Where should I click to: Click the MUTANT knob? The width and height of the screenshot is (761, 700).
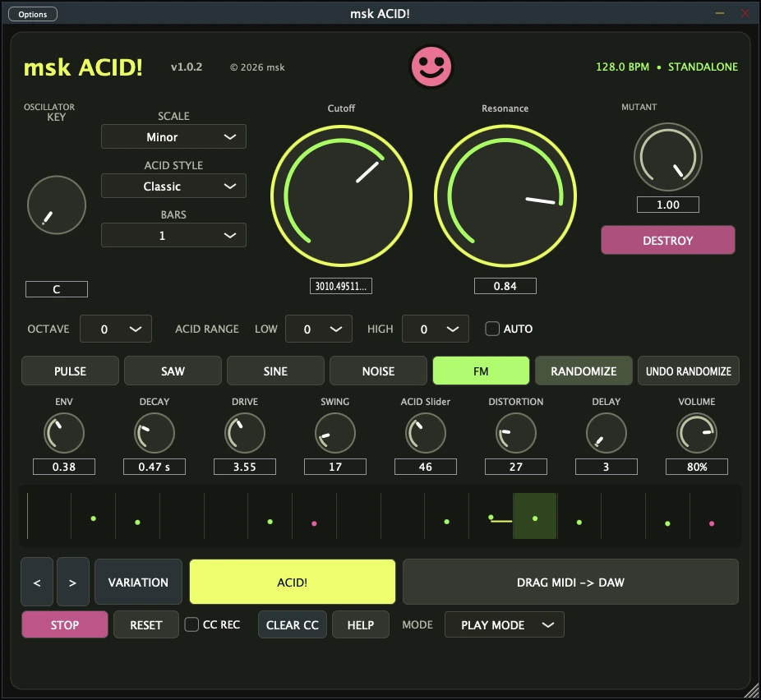(668, 157)
